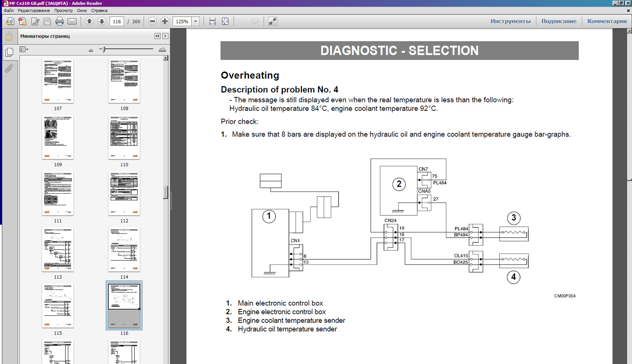Go to next page with down arrow
632x364 pixels.
102,21
